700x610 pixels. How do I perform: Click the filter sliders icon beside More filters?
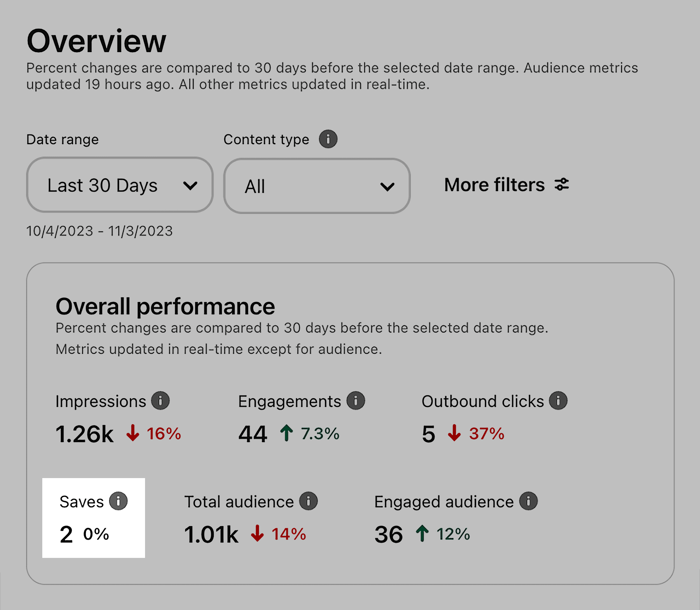tap(562, 184)
